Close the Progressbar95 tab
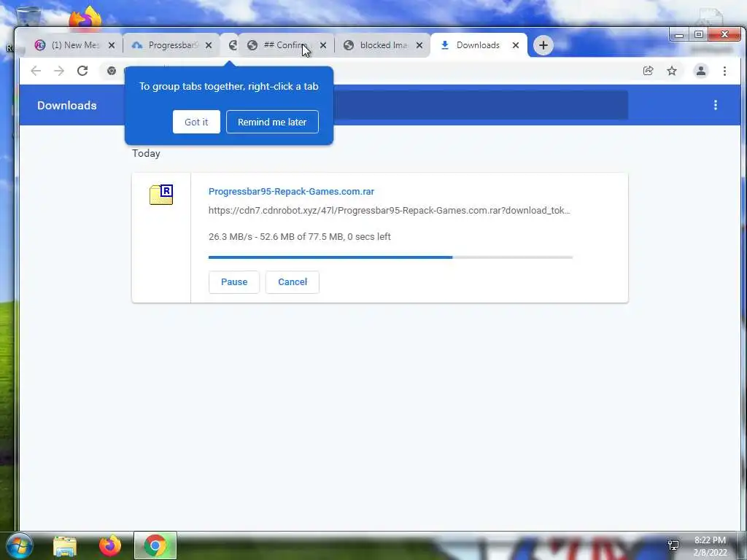Image resolution: width=747 pixels, height=560 pixels. tap(209, 45)
